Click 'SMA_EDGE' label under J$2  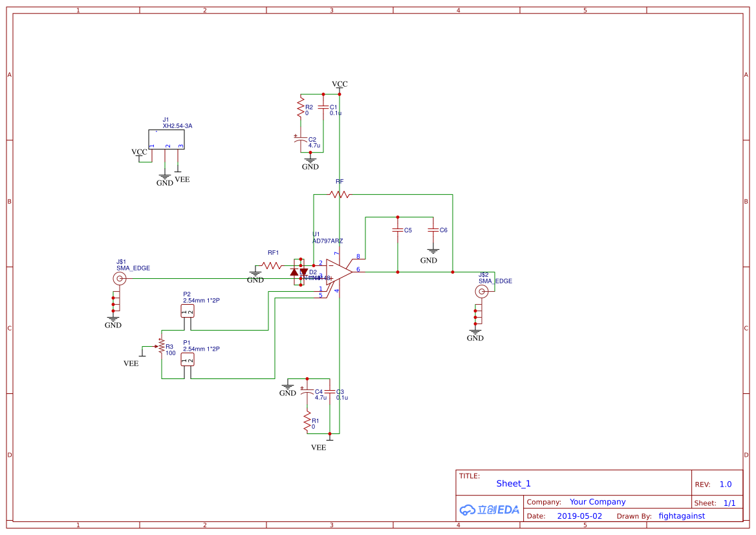[495, 281]
